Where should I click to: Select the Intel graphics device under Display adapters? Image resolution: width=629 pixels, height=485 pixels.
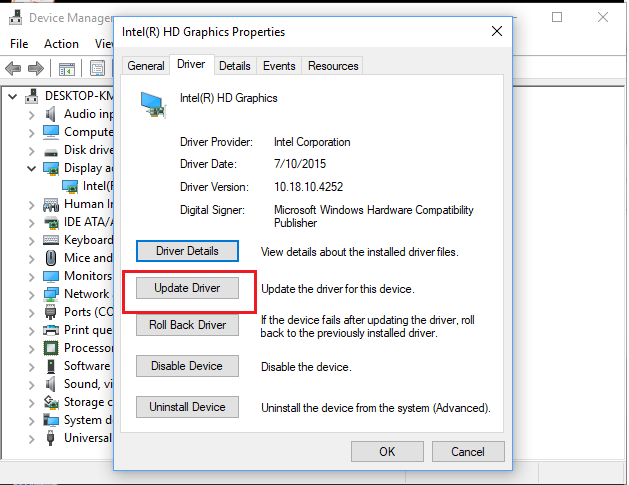(x=96, y=186)
